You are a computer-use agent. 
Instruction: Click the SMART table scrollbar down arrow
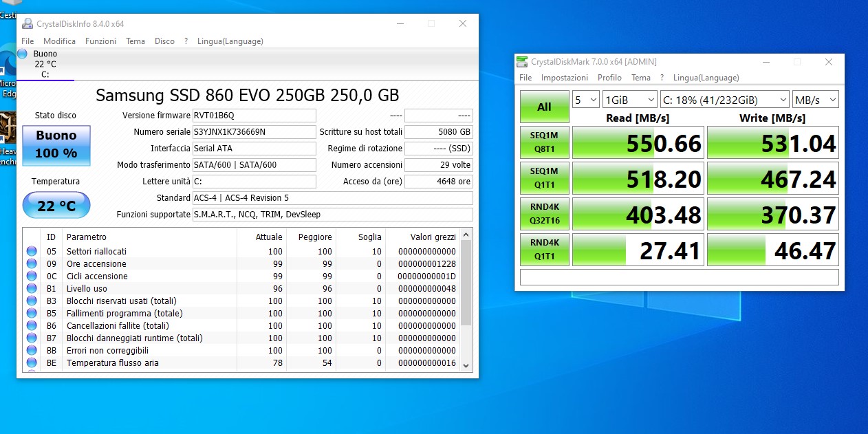[466, 365]
